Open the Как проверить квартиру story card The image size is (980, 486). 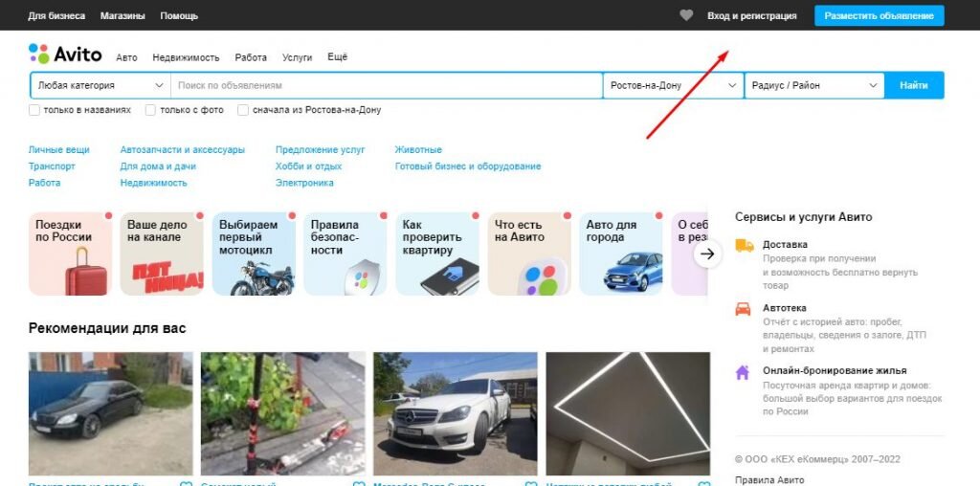click(x=437, y=254)
